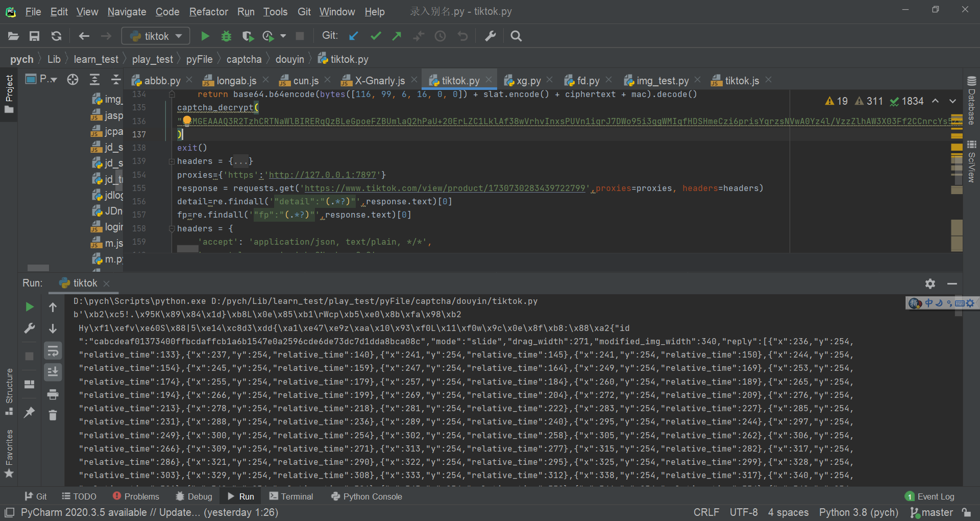Hide the Run tool window
Viewport: 980px width, 521px height.
(x=952, y=283)
